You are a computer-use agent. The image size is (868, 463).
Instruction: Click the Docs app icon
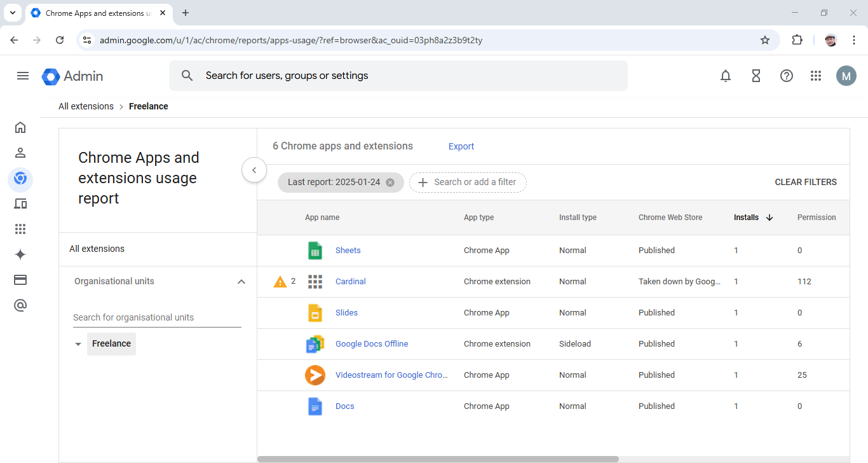pyautogui.click(x=315, y=406)
